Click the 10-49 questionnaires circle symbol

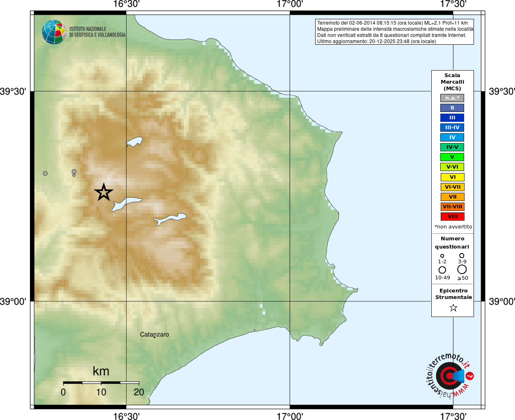tap(442, 270)
